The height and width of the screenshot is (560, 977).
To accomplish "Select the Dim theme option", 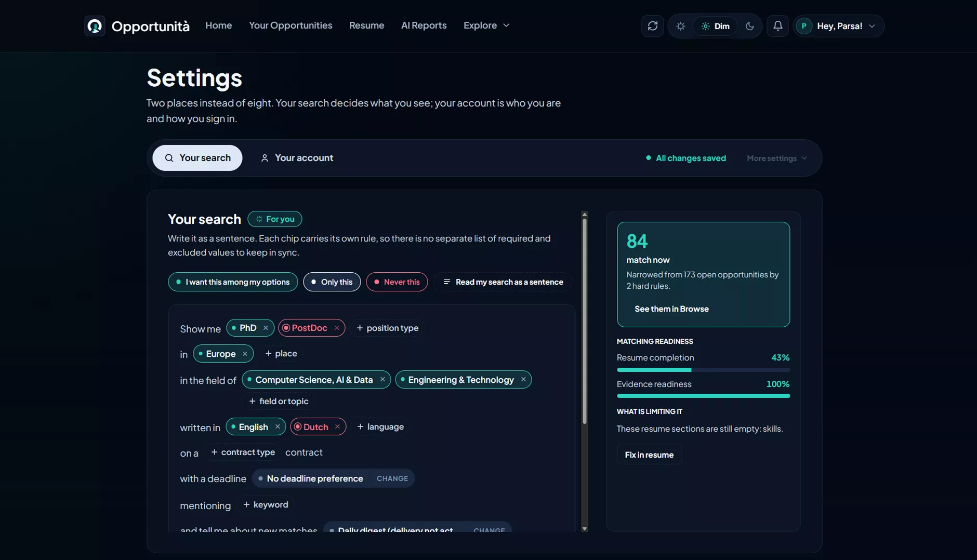I will tap(715, 26).
